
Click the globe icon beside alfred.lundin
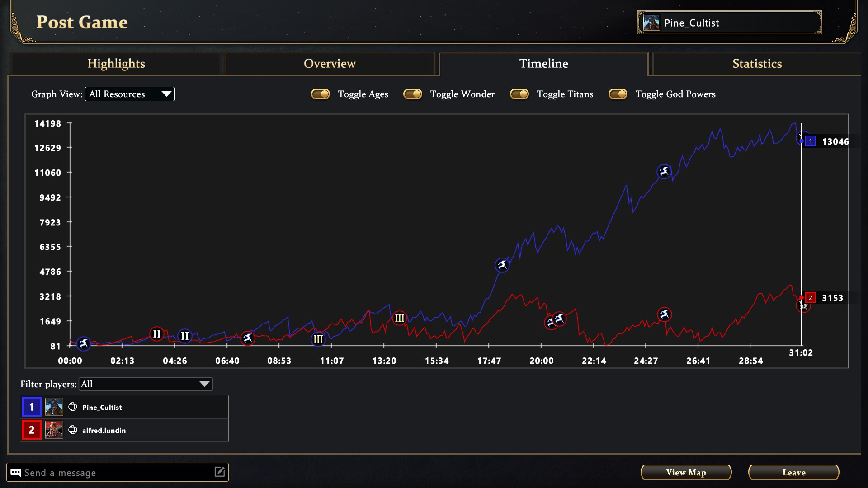[x=72, y=430]
